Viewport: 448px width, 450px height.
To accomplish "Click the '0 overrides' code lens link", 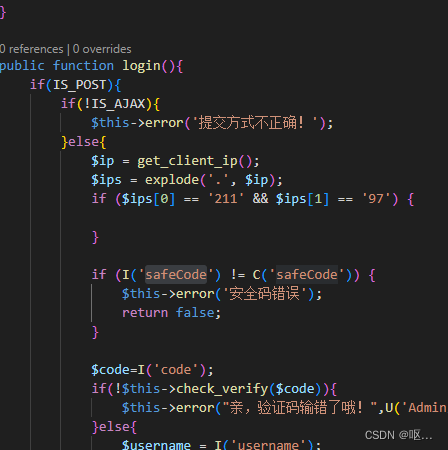I will click(102, 49).
